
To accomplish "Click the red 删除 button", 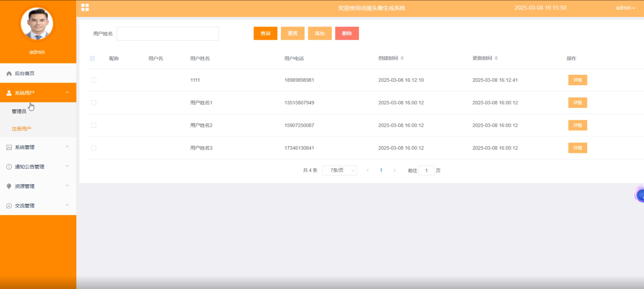I will click(347, 33).
